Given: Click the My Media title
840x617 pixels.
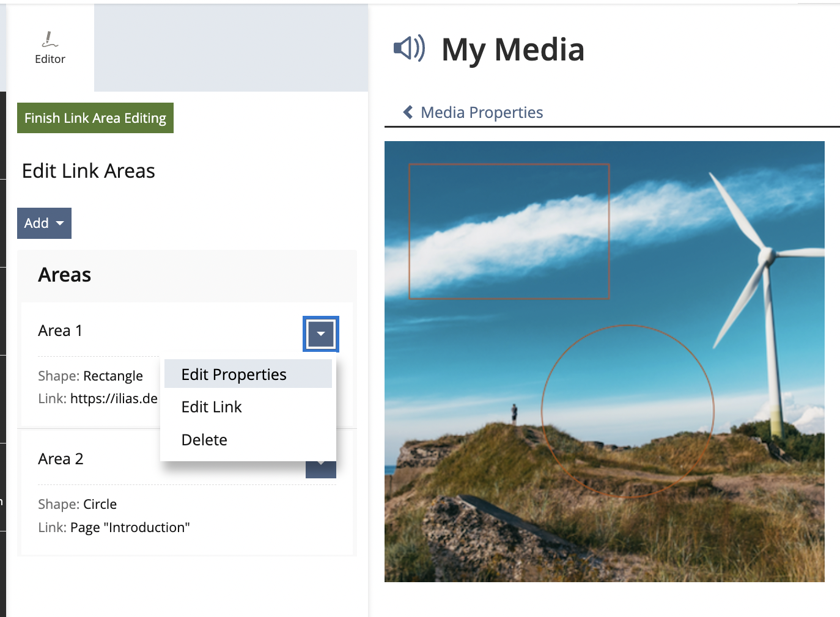Looking at the screenshot, I should [512, 49].
